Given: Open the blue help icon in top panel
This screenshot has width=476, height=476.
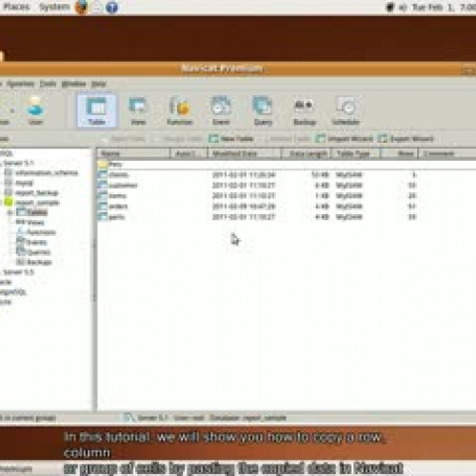Looking at the screenshot, I should 111,7.
